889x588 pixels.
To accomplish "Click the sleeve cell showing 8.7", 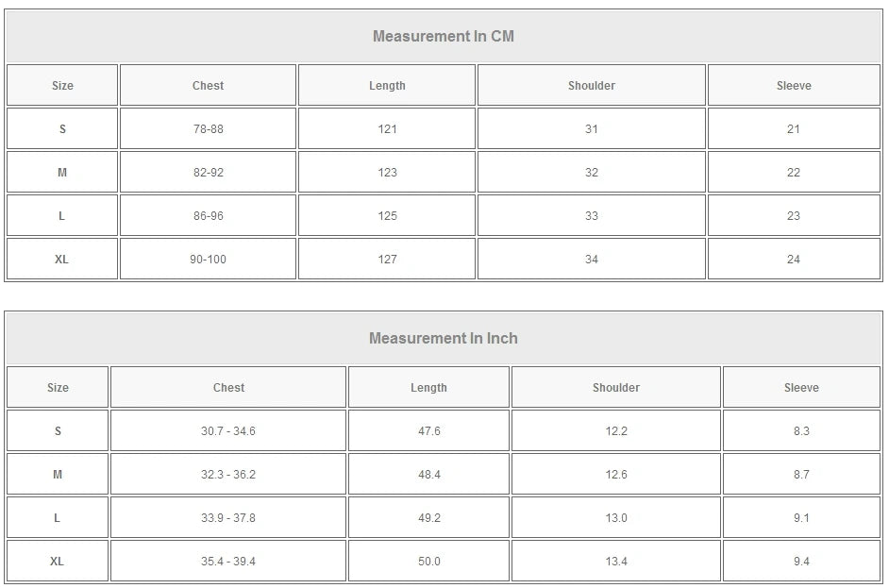I will pos(800,475).
